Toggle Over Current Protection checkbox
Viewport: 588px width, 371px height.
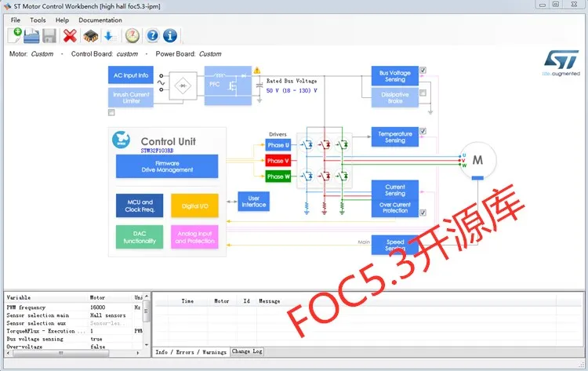click(423, 213)
